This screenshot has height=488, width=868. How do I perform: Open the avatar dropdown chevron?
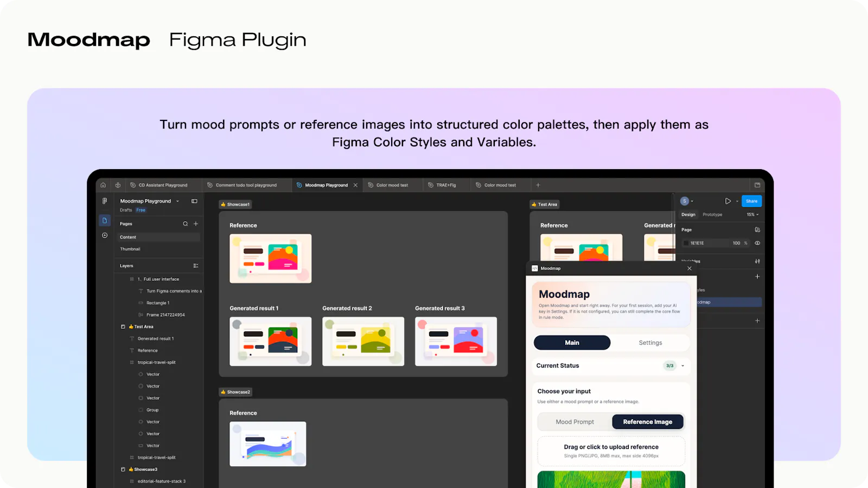pos(692,201)
